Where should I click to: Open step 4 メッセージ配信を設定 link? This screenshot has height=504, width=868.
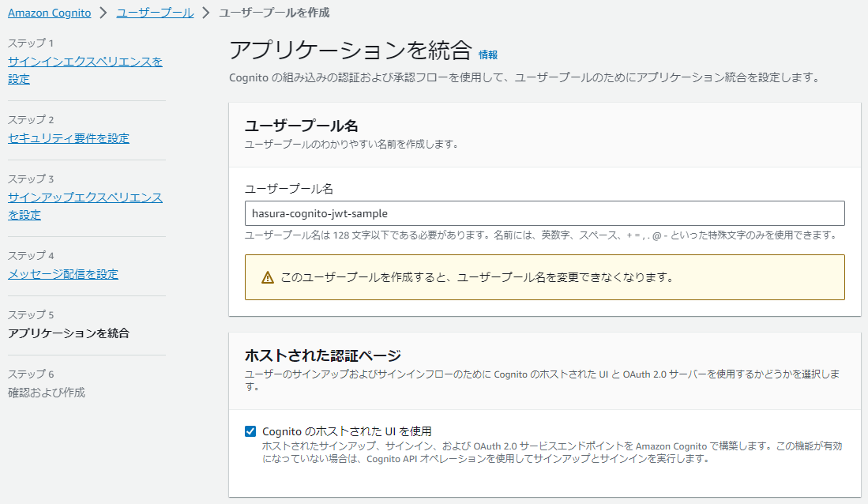point(63,274)
